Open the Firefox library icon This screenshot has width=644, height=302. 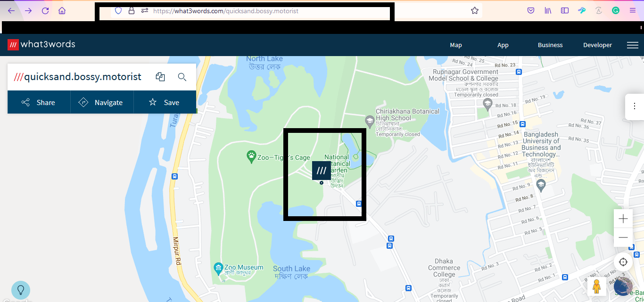tap(548, 10)
